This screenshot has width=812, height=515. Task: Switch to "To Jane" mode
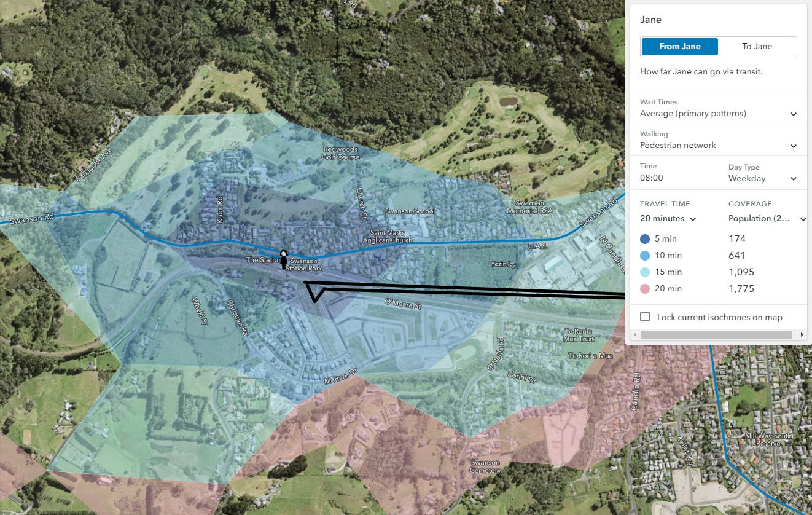[x=757, y=46]
